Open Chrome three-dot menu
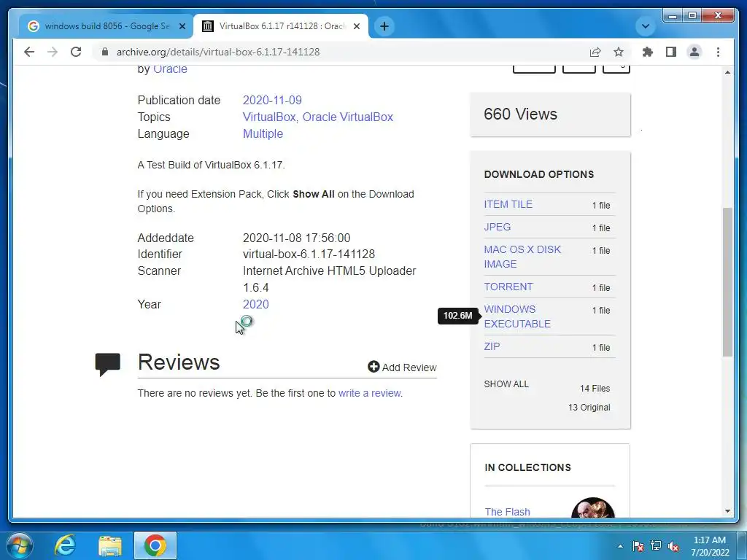 point(718,52)
